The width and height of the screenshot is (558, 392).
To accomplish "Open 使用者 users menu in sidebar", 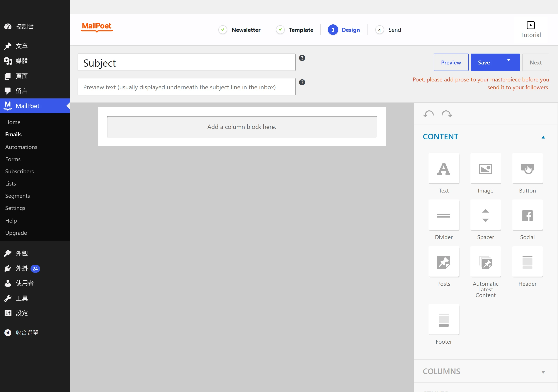I will [35, 283].
